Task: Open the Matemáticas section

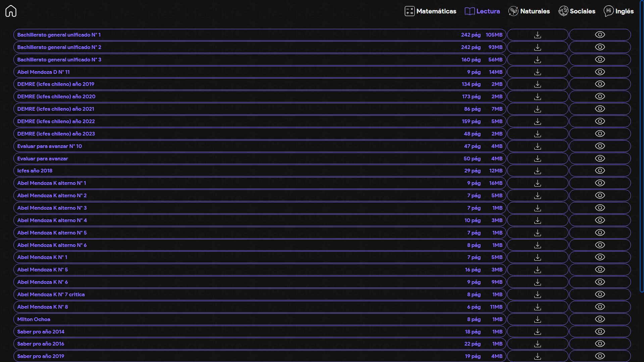Action: pyautogui.click(x=430, y=11)
